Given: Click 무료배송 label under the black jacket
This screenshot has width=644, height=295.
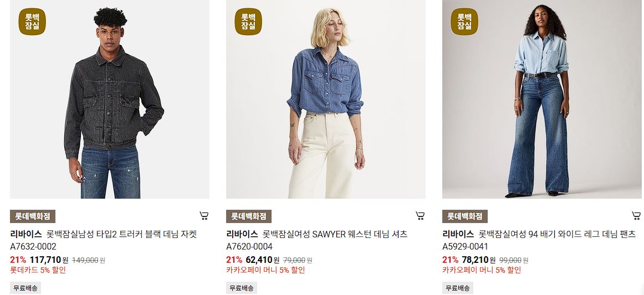Looking at the screenshot, I should tap(25, 288).
